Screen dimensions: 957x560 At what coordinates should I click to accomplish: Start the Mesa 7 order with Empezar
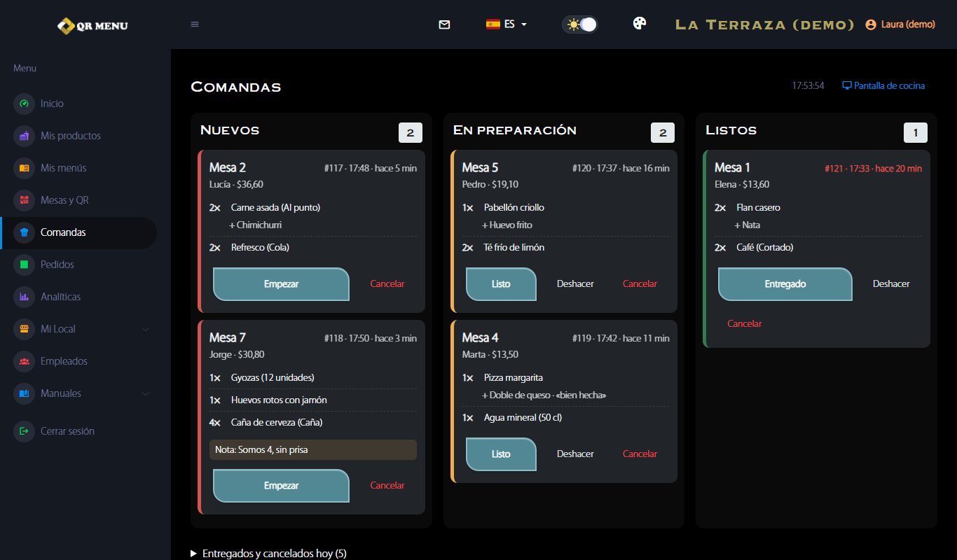[x=281, y=486]
